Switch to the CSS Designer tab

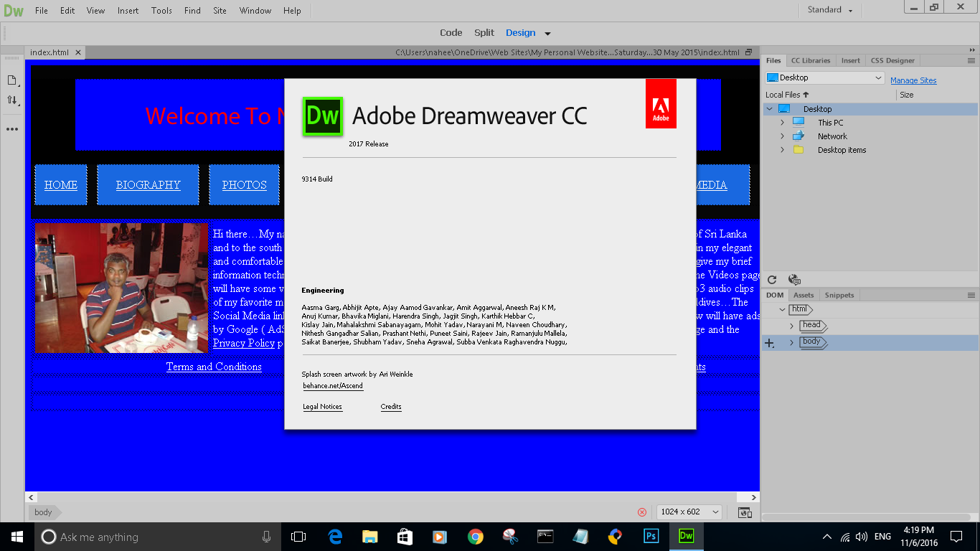892,60
